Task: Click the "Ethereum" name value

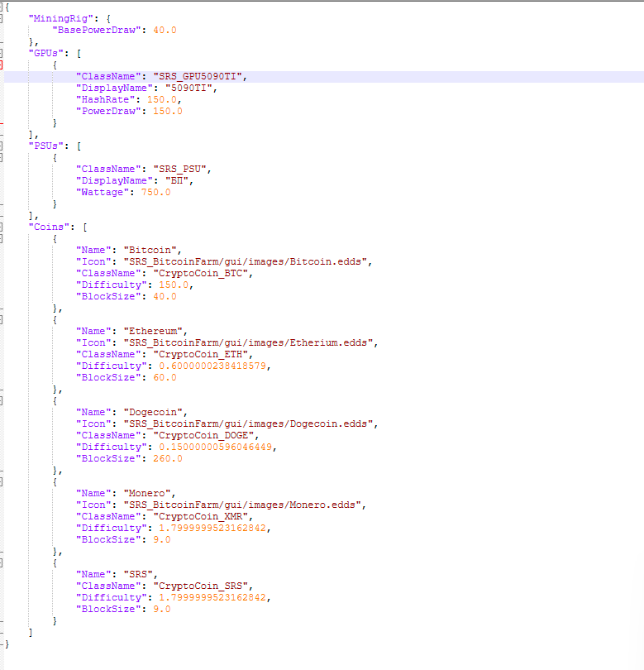Action: 153,331
